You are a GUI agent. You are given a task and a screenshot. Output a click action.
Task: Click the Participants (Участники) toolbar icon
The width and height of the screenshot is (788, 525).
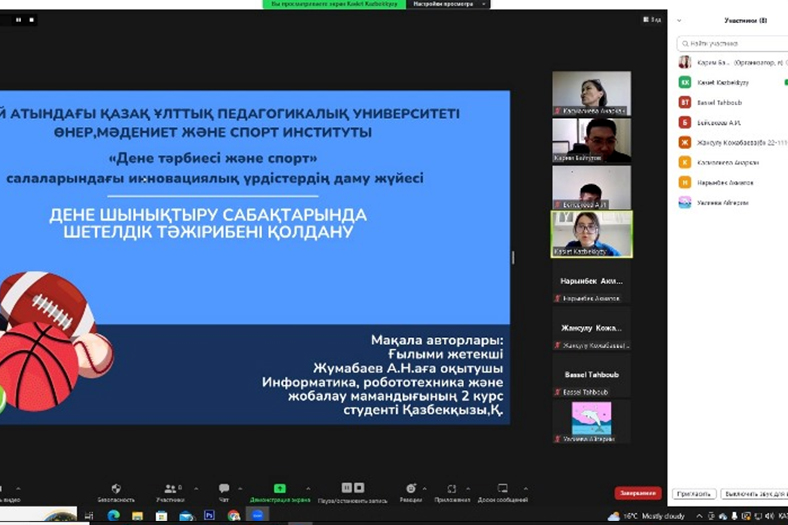(x=168, y=489)
